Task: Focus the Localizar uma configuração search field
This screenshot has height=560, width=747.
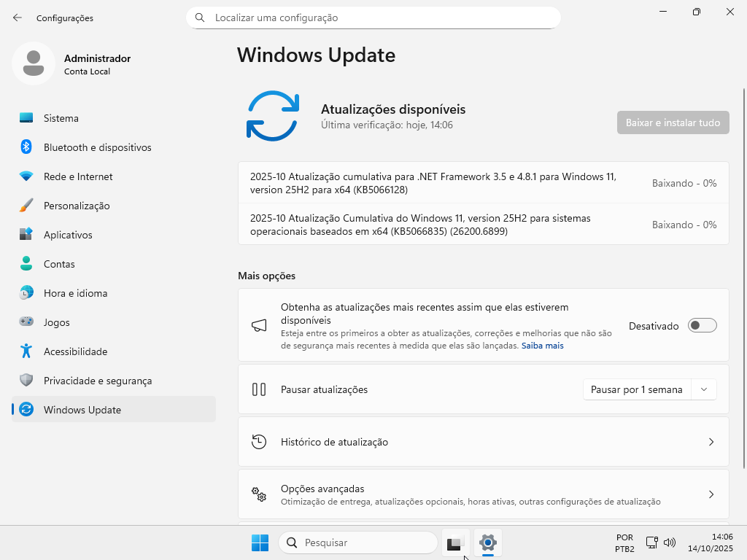Action: pos(373,17)
